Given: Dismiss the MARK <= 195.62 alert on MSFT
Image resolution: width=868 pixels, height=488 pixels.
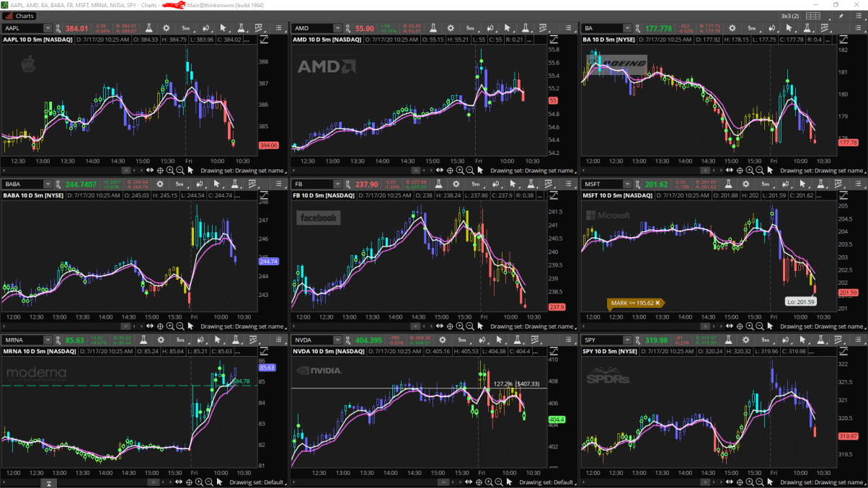Looking at the screenshot, I should tap(657, 302).
